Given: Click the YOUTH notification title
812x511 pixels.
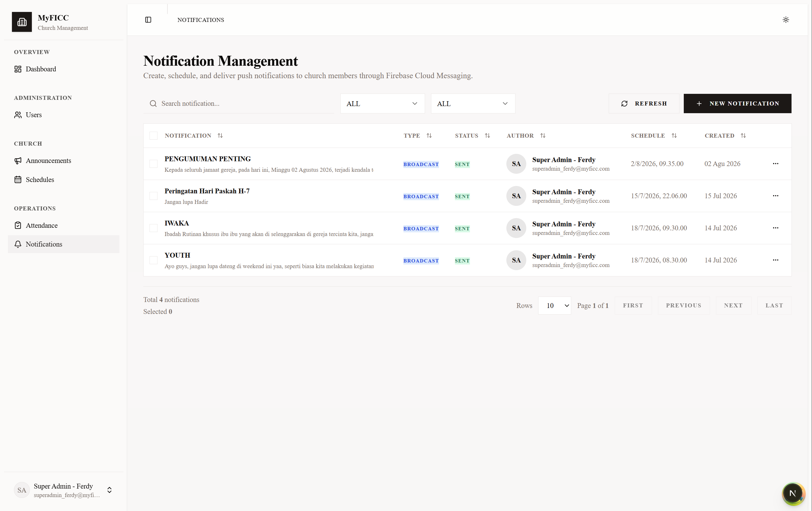Looking at the screenshot, I should 177,255.
